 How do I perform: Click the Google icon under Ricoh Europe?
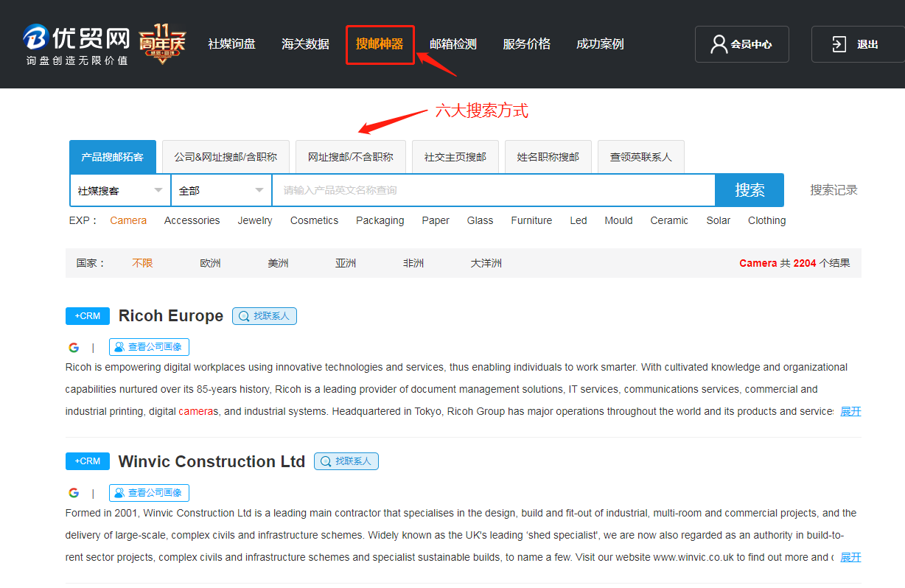point(74,348)
